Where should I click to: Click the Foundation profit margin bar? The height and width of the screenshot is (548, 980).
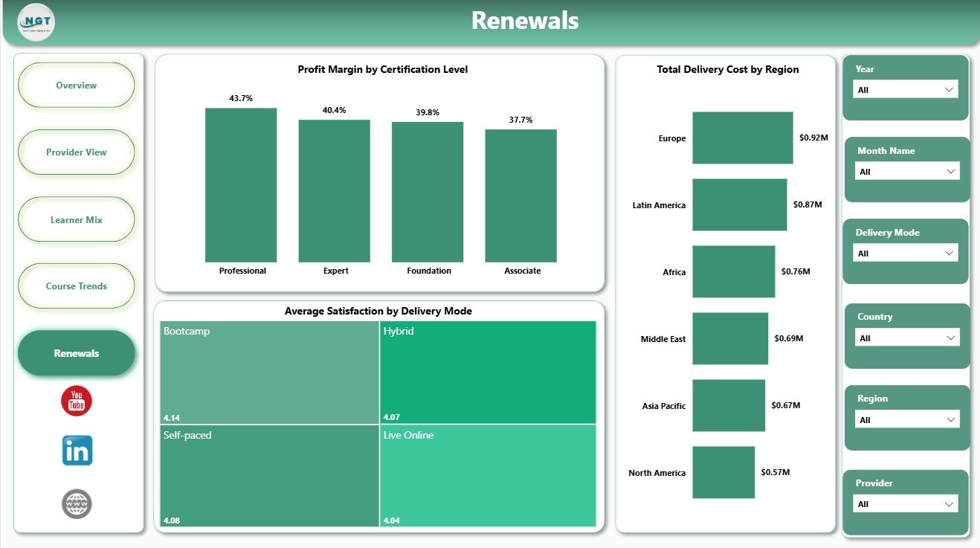pyautogui.click(x=428, y=192)
